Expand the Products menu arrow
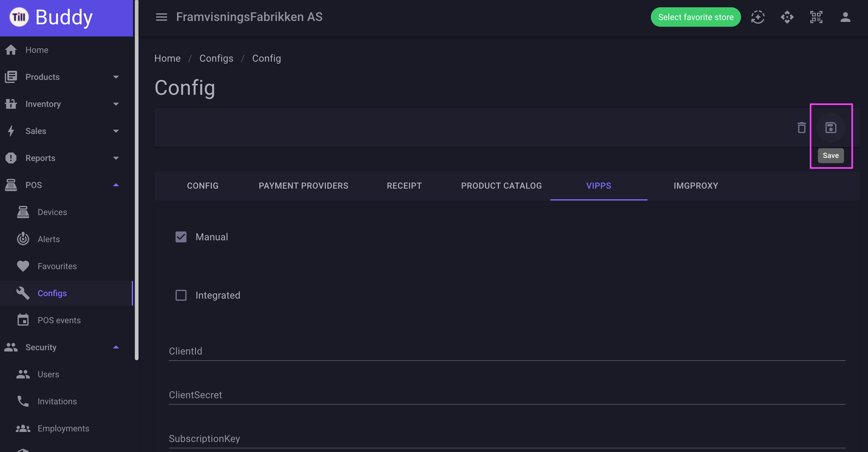Image resolution: width=868 pixels, height=452 pixels. click(x=116, y=77)
